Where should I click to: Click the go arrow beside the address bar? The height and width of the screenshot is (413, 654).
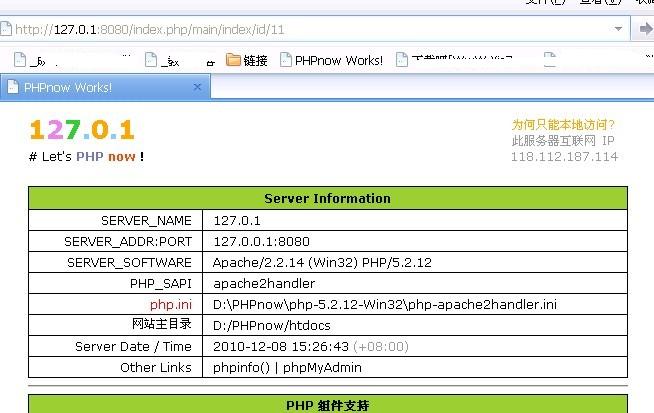click(645, 29)
